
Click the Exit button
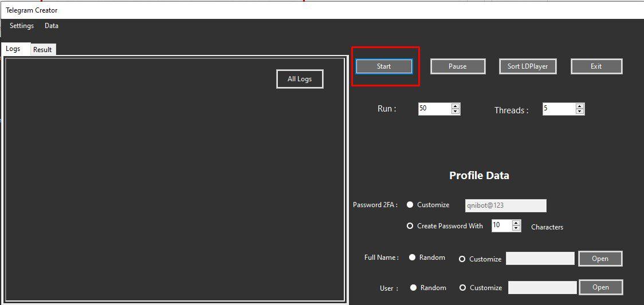(x=596, y=66)
